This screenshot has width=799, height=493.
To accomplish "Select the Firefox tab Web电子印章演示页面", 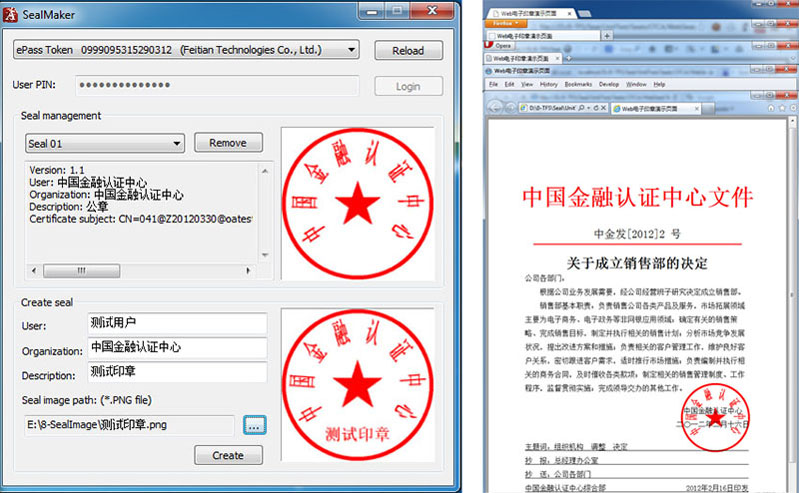I will point(545,36).
